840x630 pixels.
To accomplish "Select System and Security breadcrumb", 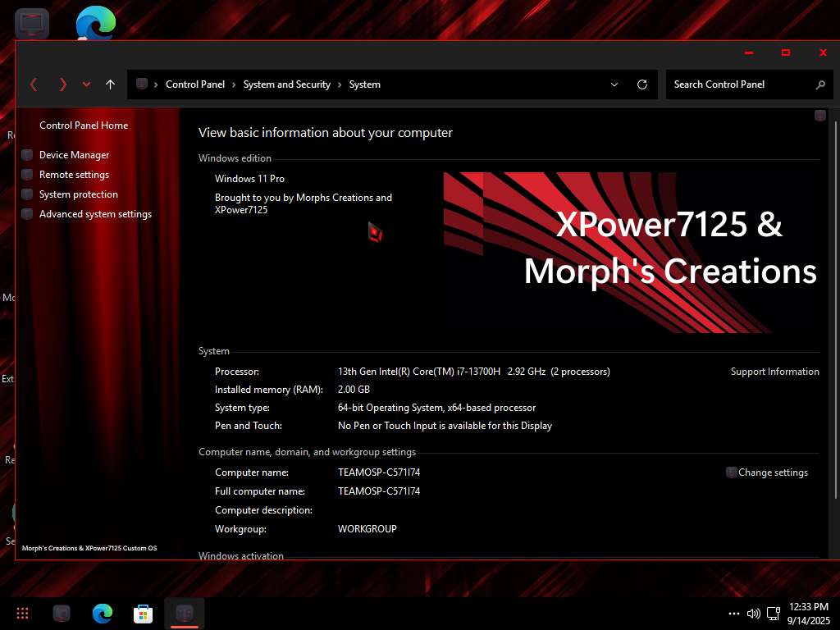I will click(x=286, y=84).
